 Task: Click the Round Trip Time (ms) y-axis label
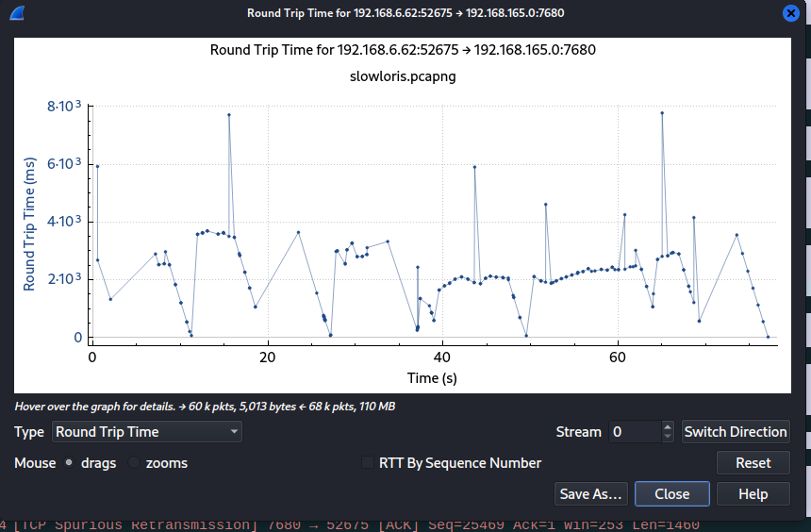[x=29, y=224]
